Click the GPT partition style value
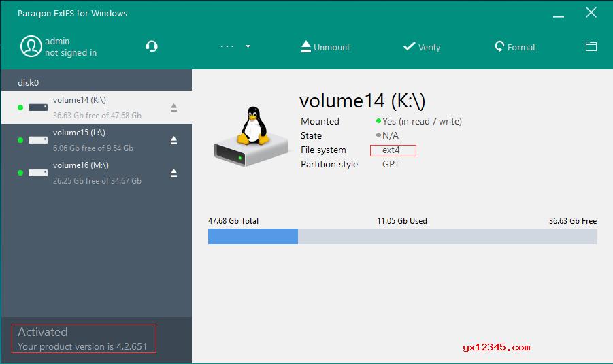The height and width of the screenshot is (364, 613). coord(391,164)
